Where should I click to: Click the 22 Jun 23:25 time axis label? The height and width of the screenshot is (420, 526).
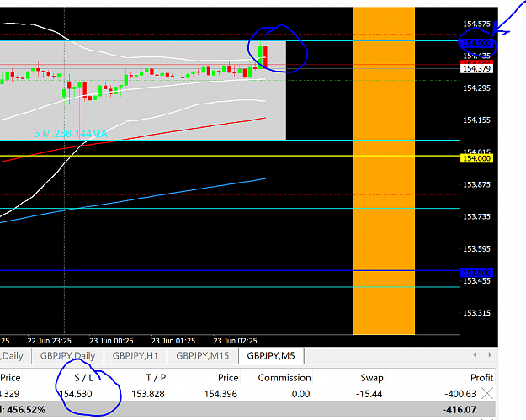(50, 341)
